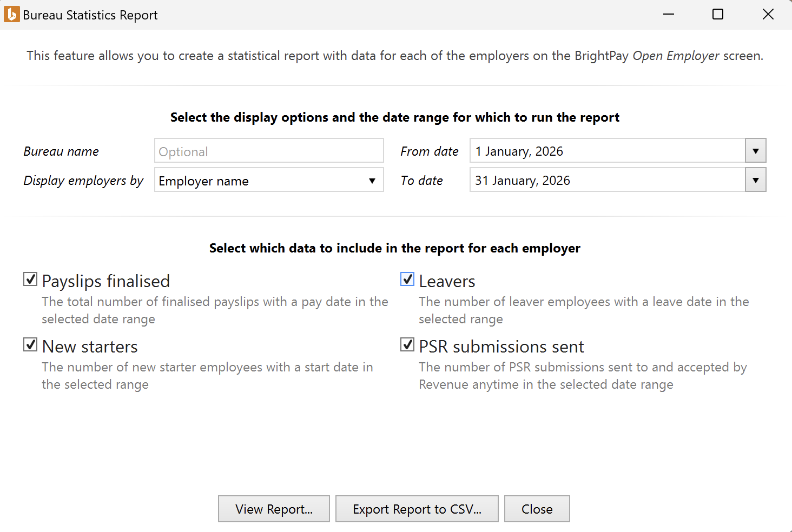Click the BrightPay logo in title bar
The height and width of the screenshot is (532, 792).
11,15
